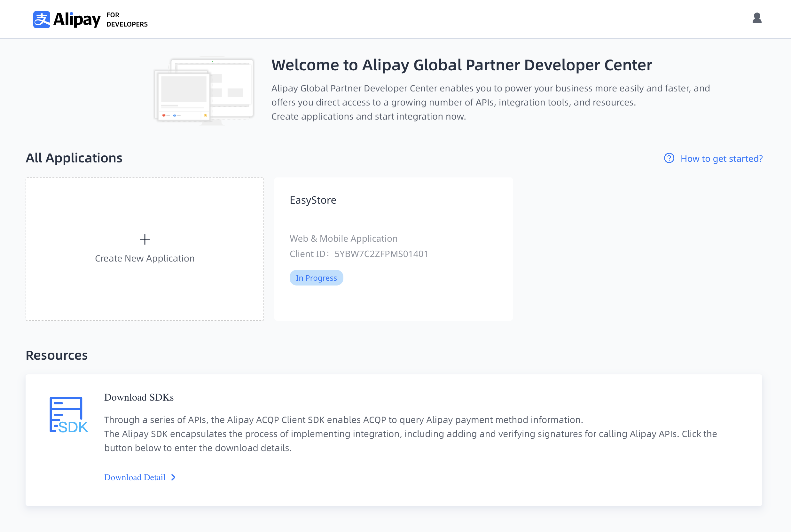The image size is (791, 532).
Task: Click the FOR DEVELOPERS header text
Action: click(x=127, y=20)
